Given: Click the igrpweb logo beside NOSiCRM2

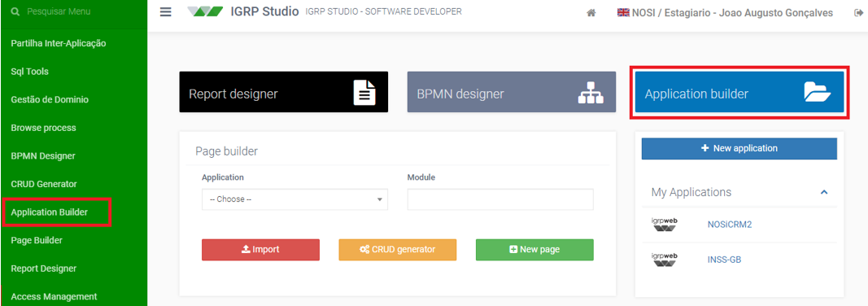Looking at the screenshot, I should 665,225.
